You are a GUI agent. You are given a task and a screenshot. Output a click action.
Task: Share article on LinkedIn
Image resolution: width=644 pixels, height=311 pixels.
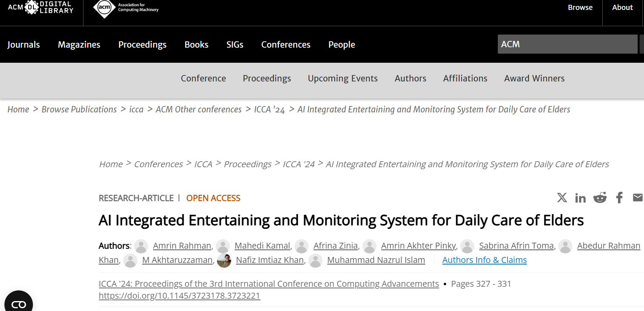pyautogui.click(x=580, y=198)
